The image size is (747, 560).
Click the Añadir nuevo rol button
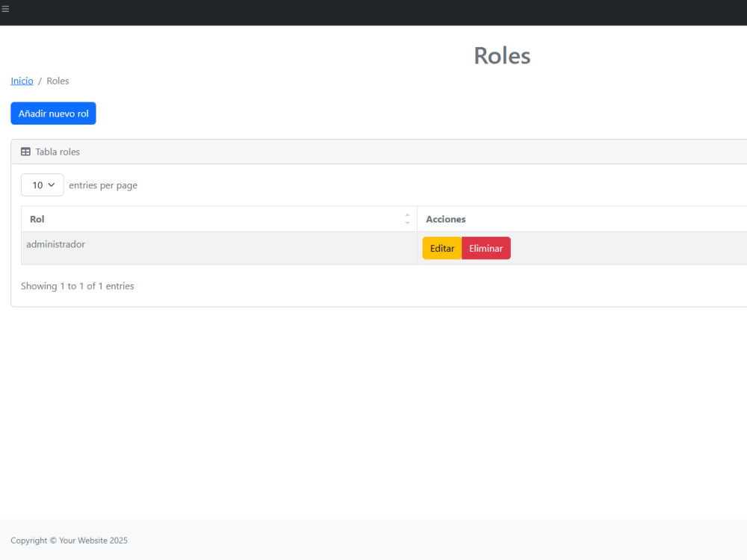click(53, 113)
